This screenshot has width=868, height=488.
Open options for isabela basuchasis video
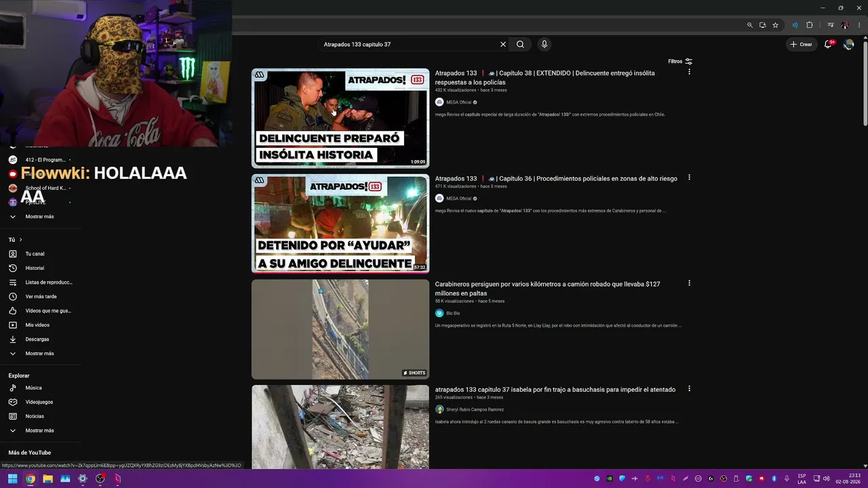(x=689, y=389)
